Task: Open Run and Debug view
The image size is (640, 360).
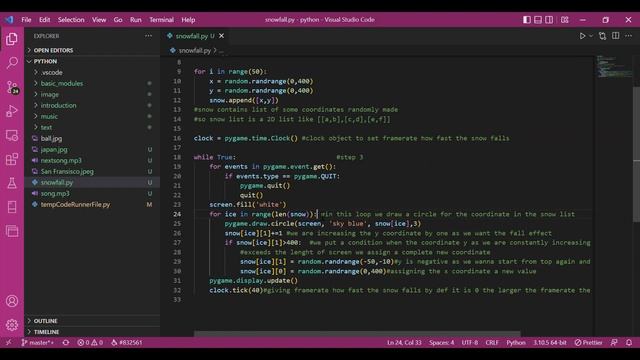Action: pos(12,111)
